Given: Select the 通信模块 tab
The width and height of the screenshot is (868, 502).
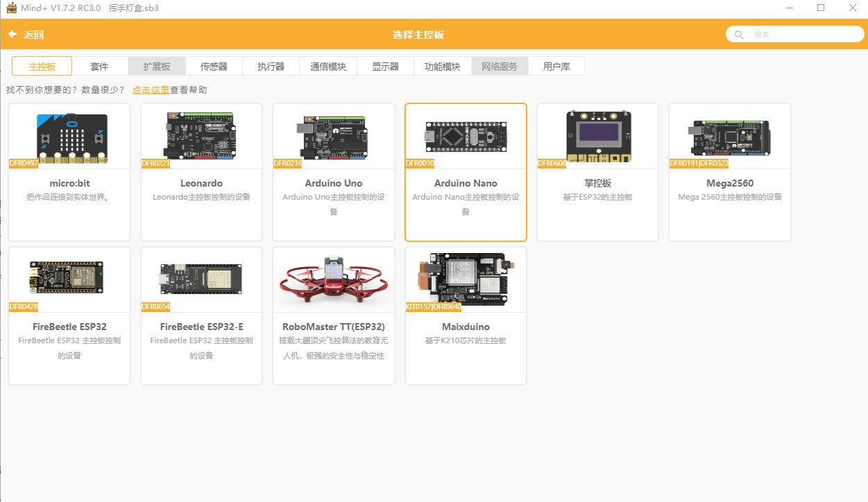Looking at the screenshot, I should tap(328, 67).
